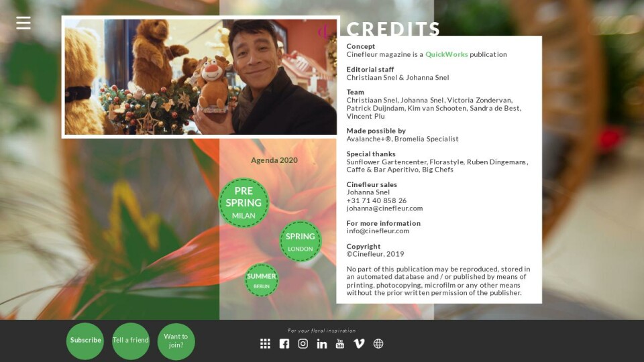Select the Spring London badge
Screen dimensions: 644x362
tap(301, 241)
